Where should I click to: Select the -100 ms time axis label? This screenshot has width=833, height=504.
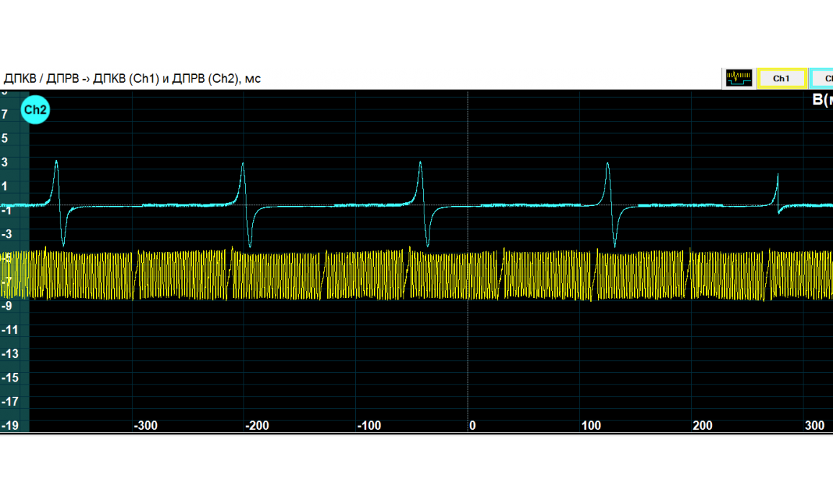[x=369, y=426]
